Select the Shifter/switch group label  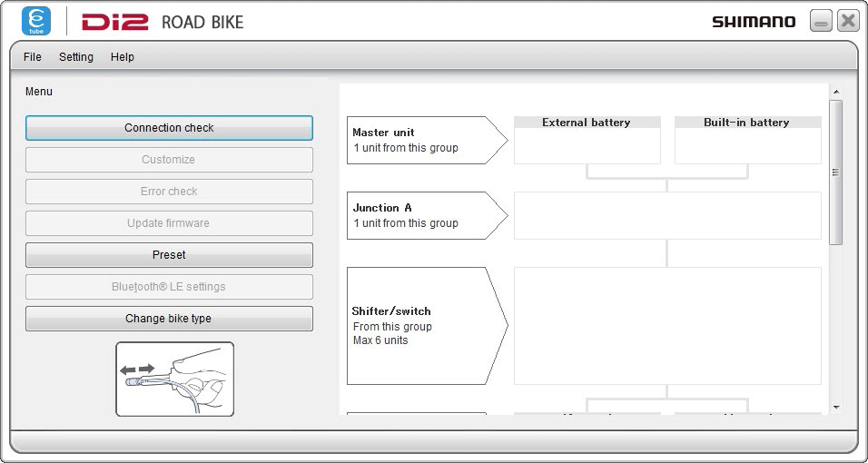tap(427, 326)
